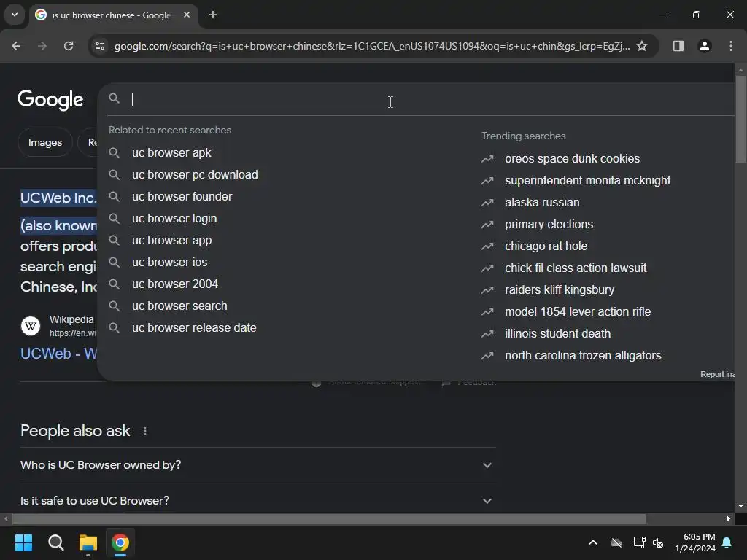Click trending 'model 1854 lever action rifle'

(x=578, y=312)
